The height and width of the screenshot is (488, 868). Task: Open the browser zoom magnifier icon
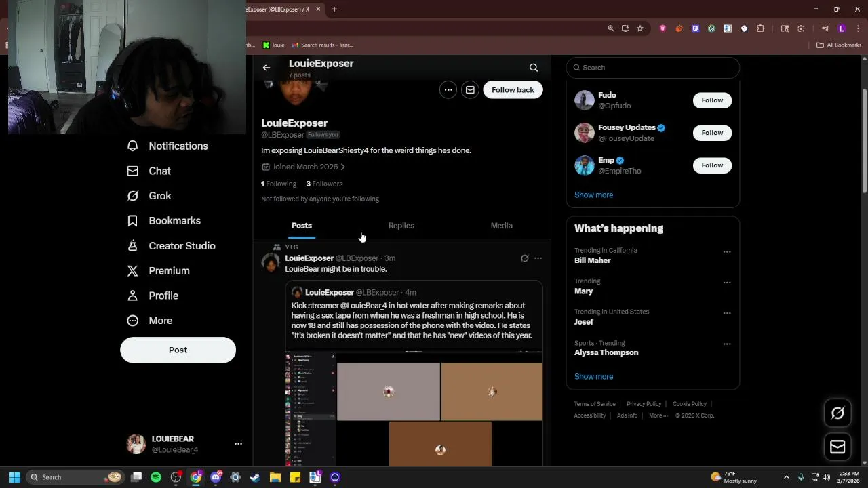click(x=611, y=28)
